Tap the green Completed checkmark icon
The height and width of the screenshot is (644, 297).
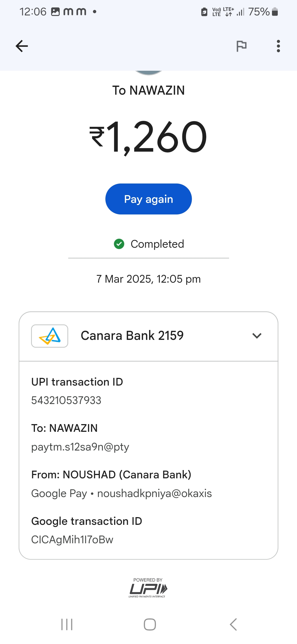pos(119,244)
